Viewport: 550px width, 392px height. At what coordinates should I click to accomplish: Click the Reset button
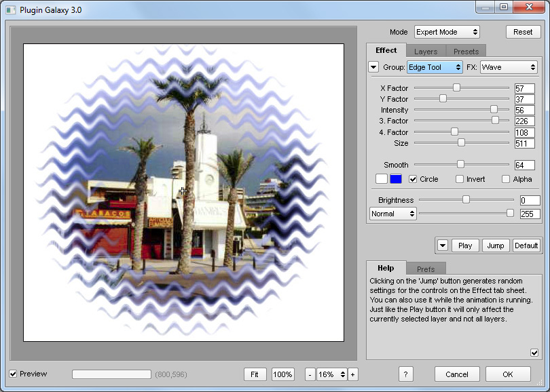(x=523, y=32)
